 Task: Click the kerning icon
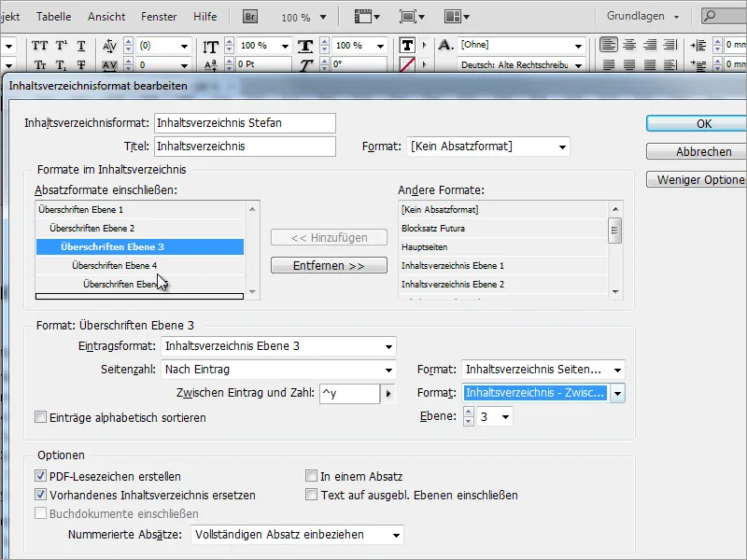[109, 46]
